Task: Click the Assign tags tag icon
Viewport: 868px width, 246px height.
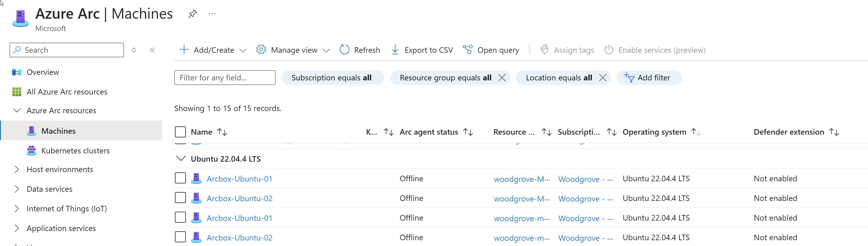Action: pos(545,50)
